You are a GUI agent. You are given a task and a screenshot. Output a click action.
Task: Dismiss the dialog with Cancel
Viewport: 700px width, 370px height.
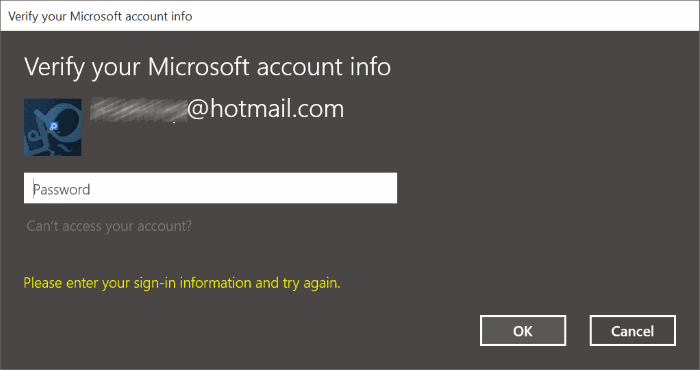coord(633,331)
